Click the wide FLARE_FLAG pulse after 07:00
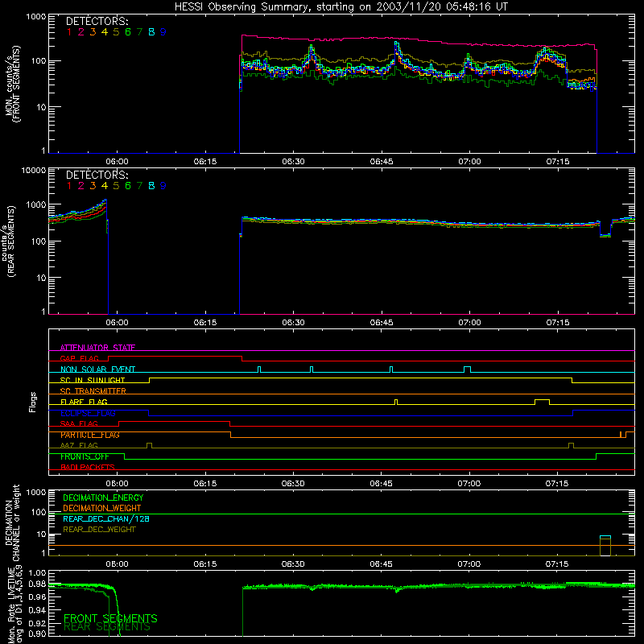The height and width of the screenshot is (644, 644). [x=542, y=402]
